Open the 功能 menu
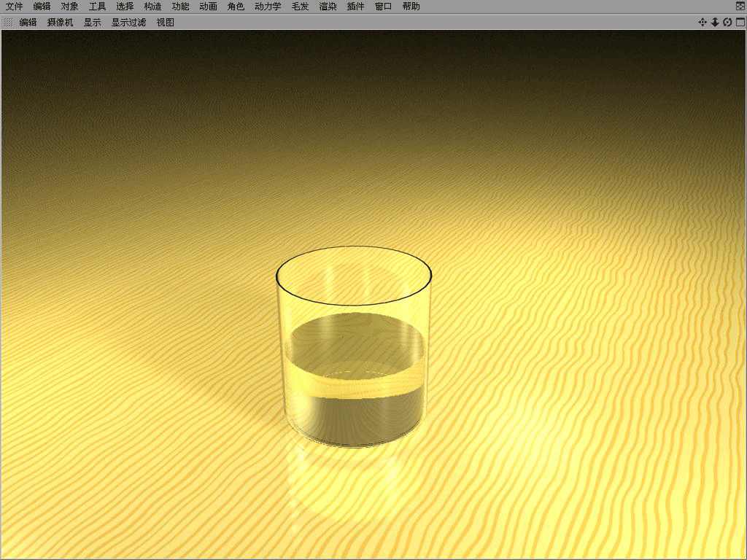Viewport: 747px width, 560px height. tap(181, 7)
